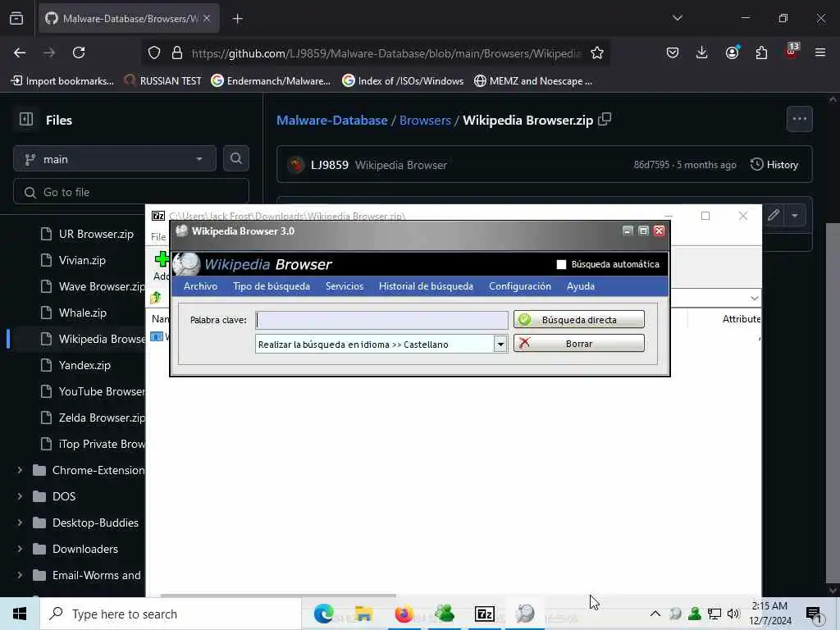Open the Firefox extensions puzzle icon
840x630 pixels.
pos(761,52)
